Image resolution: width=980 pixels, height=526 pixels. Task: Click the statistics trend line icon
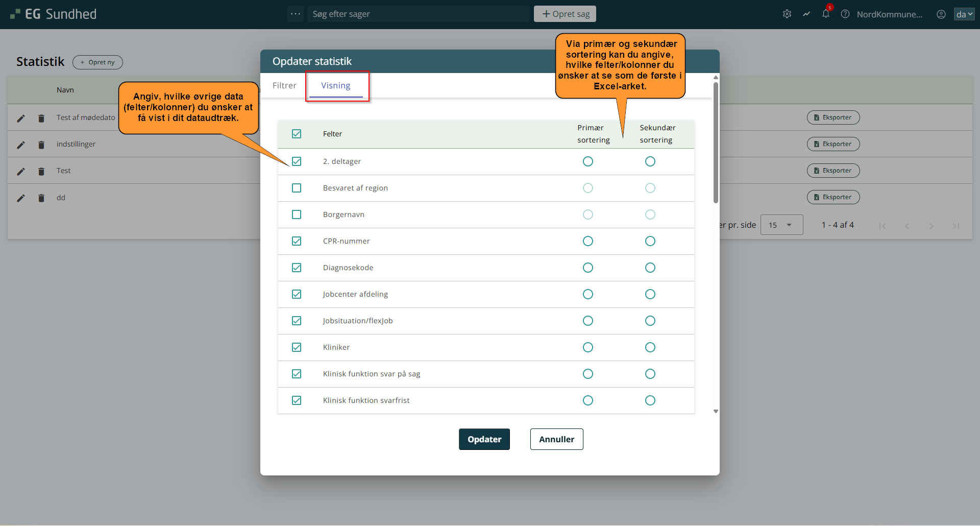coord(806,14)
